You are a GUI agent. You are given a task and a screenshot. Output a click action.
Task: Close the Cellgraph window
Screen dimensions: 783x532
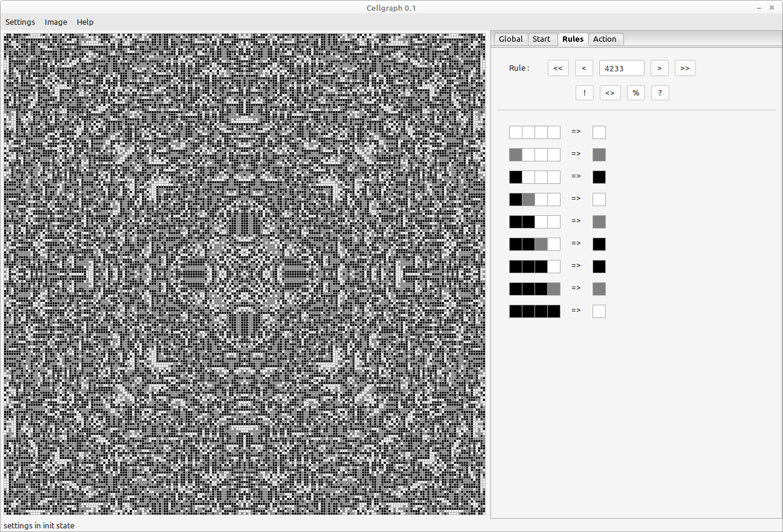click(772, 8)
